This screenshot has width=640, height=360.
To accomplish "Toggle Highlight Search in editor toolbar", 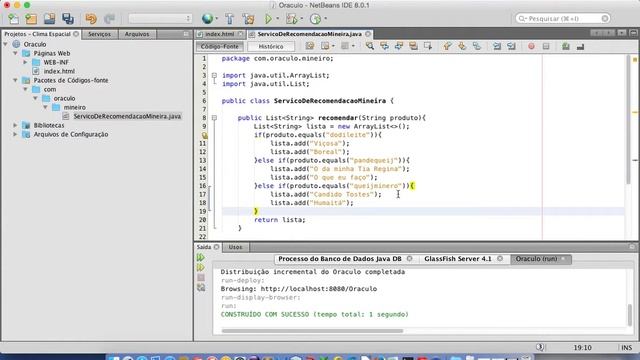I will click(x=413, y=47).
